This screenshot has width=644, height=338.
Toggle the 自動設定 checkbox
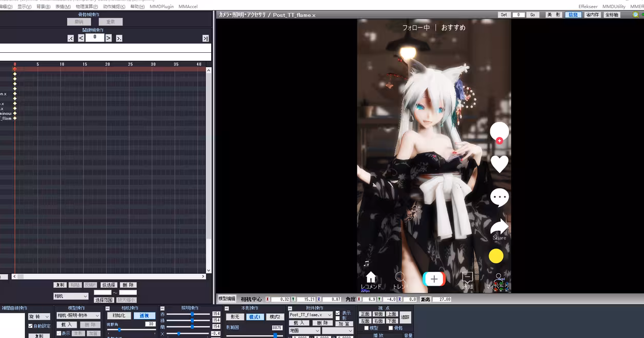(30, 326)
